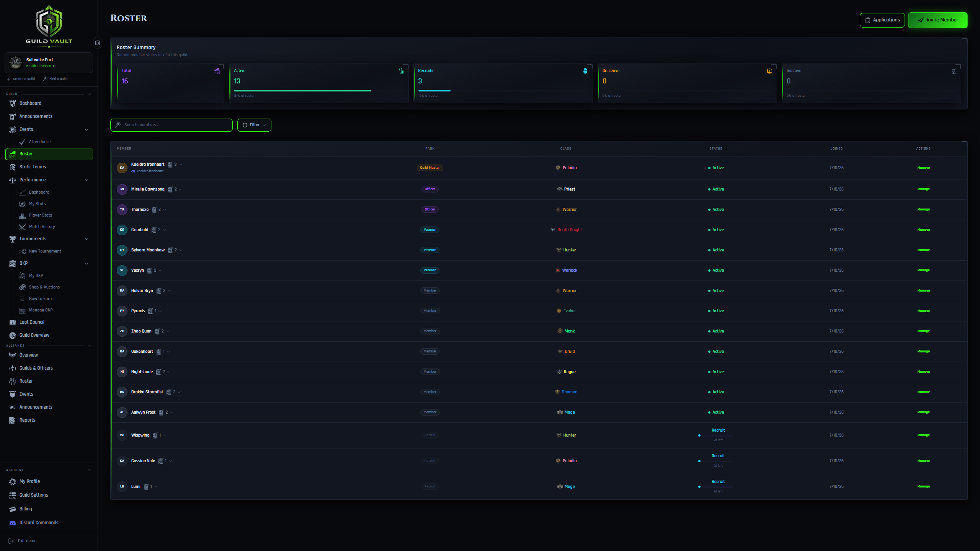Open the Filter dropdown
This screenshot has height=551, width=980.
pyautogui.click(x=254, y=125)
